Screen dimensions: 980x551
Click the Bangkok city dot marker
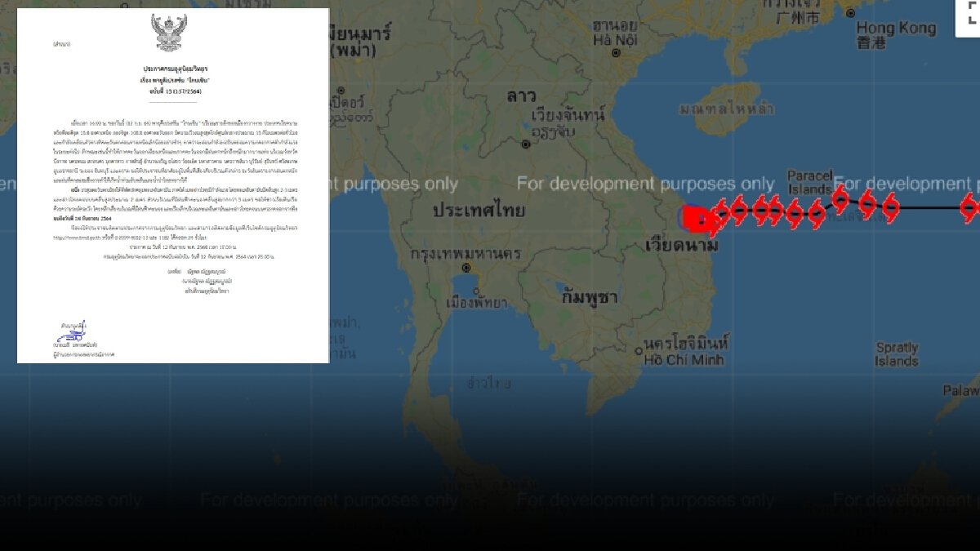[x=465, y=268]
